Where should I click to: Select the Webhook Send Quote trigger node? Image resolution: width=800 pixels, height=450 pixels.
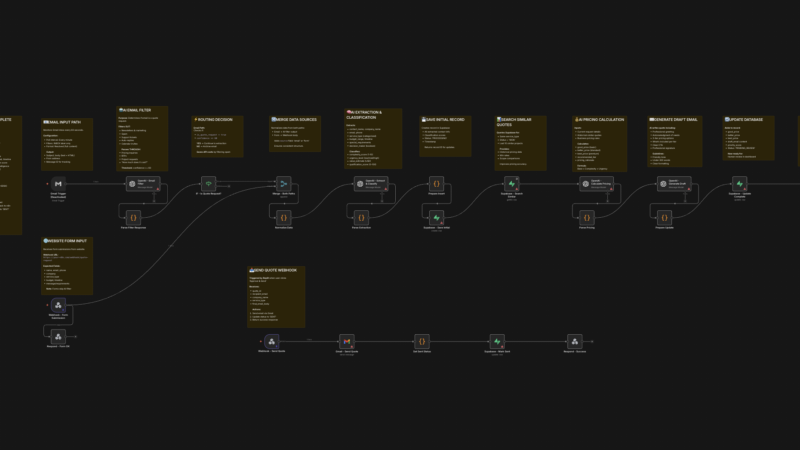[270, 341]
